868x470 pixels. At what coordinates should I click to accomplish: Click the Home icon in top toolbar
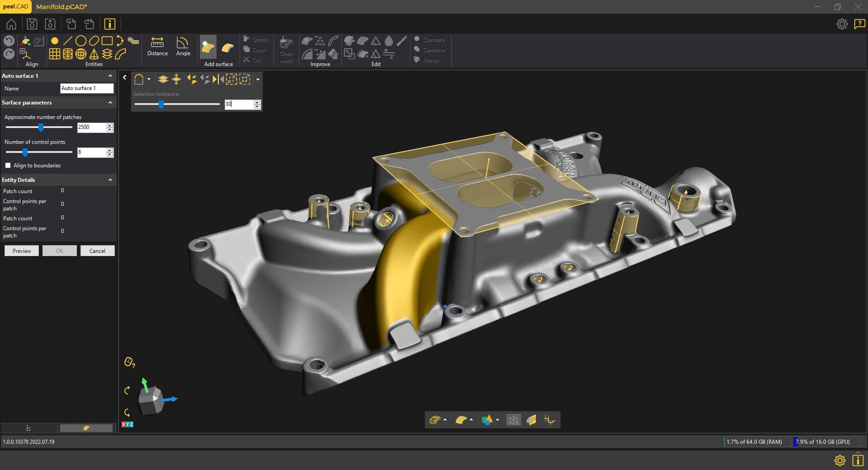click(11, 24)
